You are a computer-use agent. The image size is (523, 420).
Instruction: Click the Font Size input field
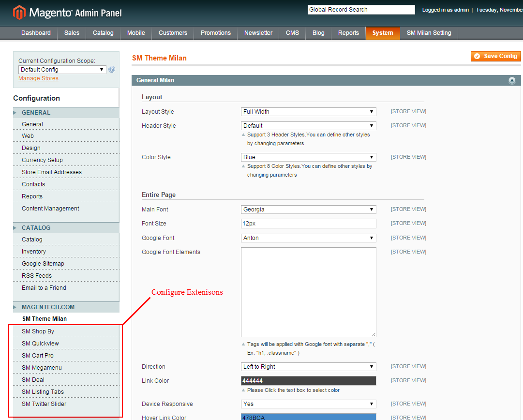[x=309, y=224]
